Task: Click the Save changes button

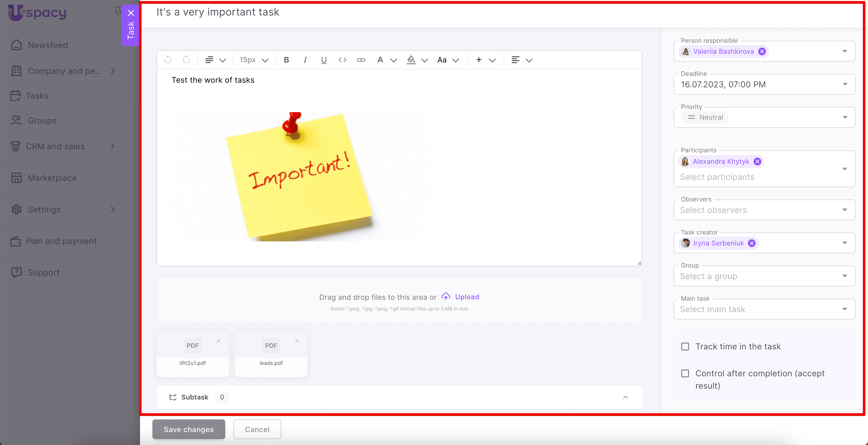Action: [188, 429]
